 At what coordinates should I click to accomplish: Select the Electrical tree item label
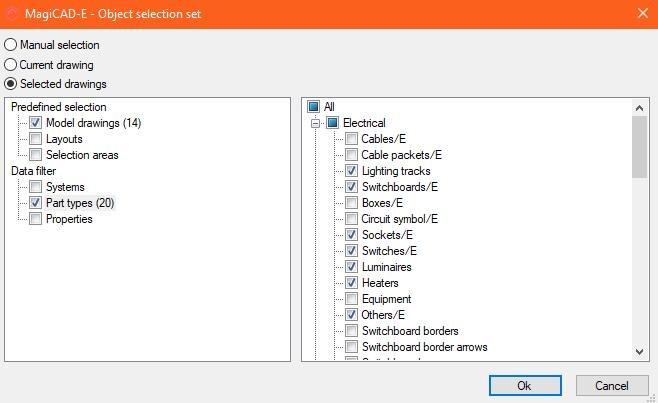pyautogui.click(x=364, y=123)
